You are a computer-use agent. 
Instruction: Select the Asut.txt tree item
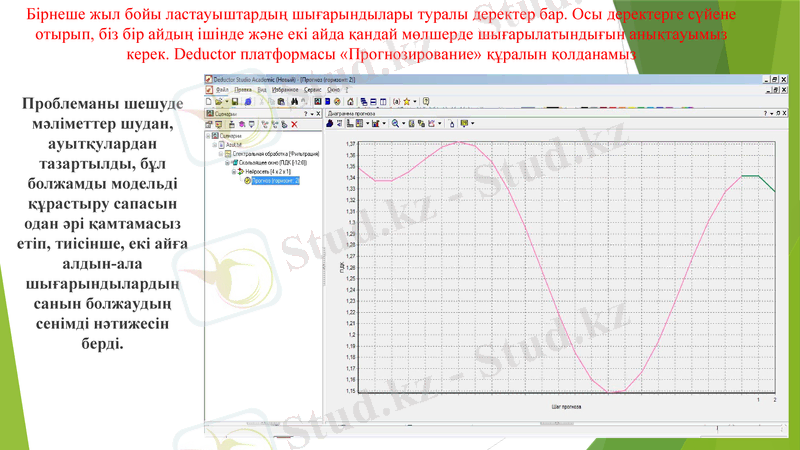coord(234,145)
